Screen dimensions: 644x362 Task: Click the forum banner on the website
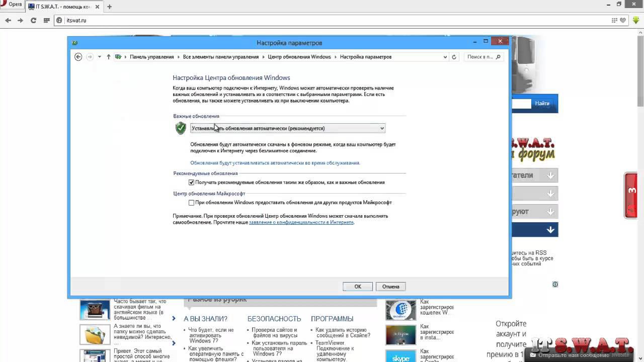(x=533, y=149)
